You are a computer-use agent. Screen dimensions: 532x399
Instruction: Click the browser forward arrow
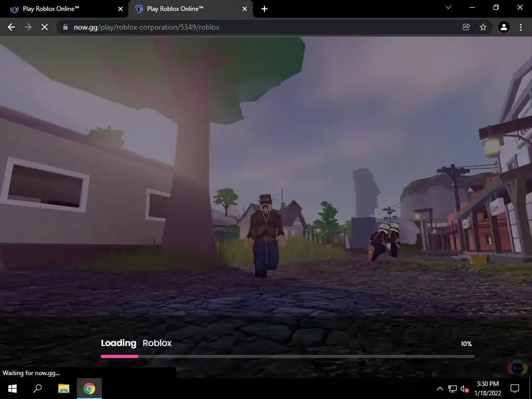point(28,27)
